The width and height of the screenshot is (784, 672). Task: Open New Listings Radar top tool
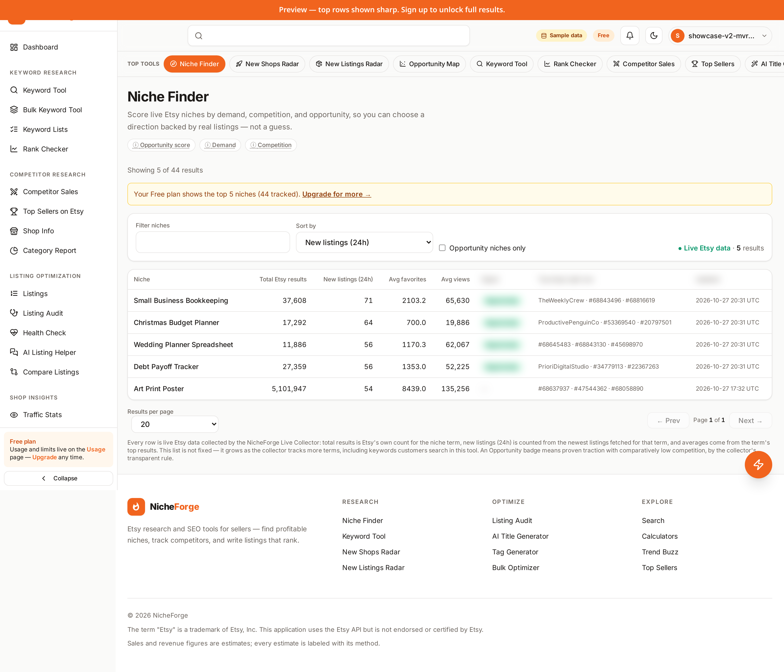pos(349,64)
